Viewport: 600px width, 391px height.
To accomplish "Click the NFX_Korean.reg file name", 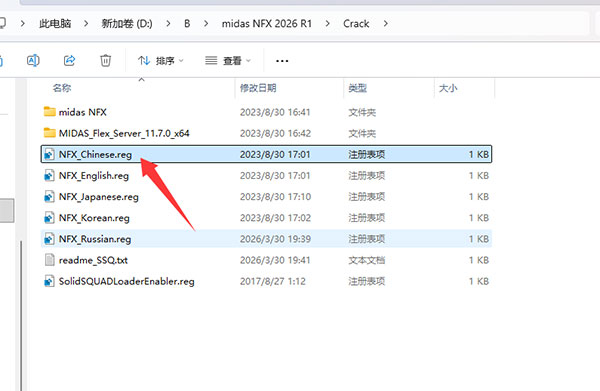I will 94,218.
